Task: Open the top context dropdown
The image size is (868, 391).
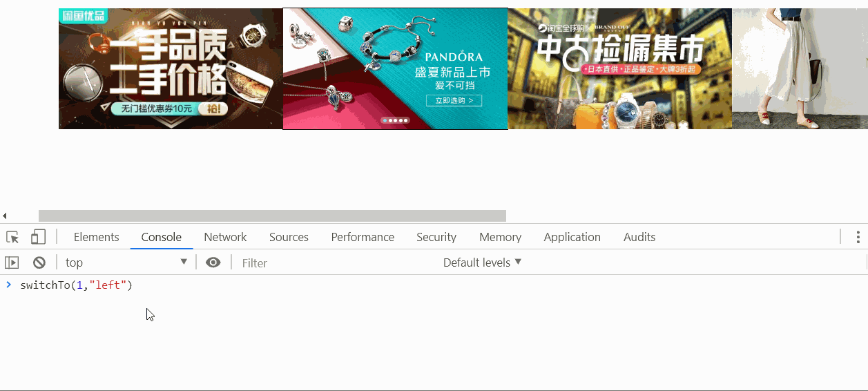Action: pos(126,263)
